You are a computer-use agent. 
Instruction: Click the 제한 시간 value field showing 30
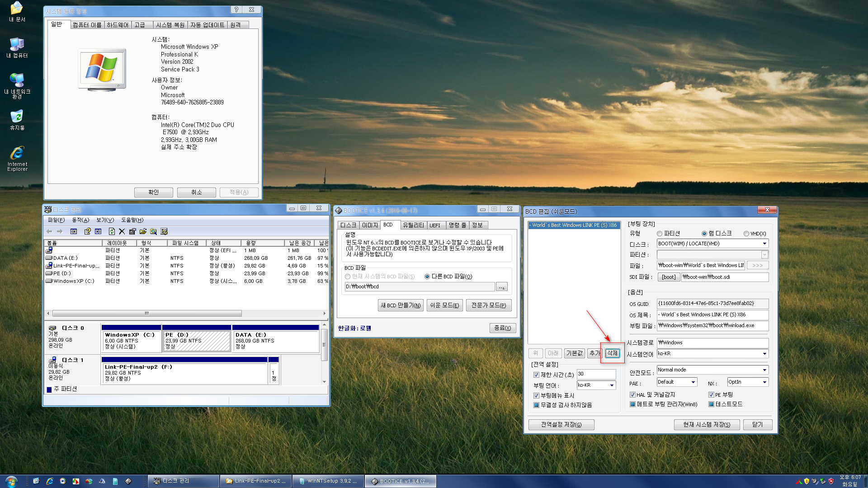(596, 374)
